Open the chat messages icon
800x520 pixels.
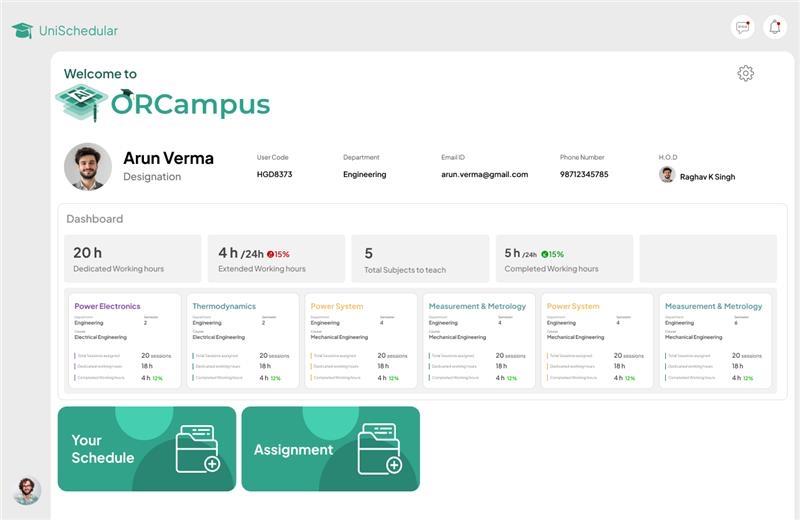pyautogui.click(x=742, y=27)
